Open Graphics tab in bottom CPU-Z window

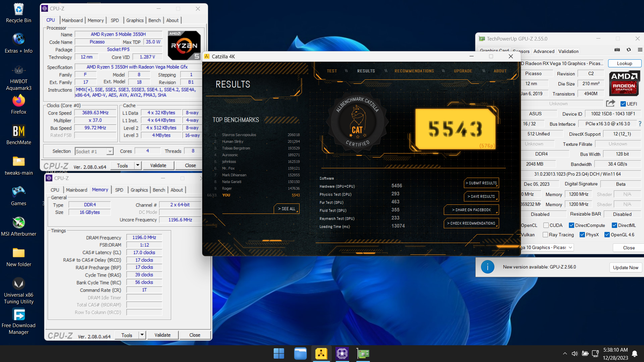139,190
